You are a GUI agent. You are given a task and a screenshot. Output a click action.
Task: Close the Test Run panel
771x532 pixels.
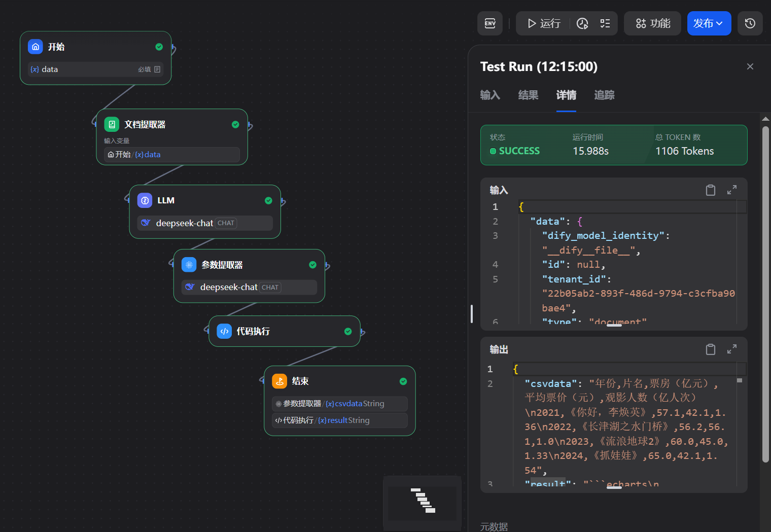point(750,66)
